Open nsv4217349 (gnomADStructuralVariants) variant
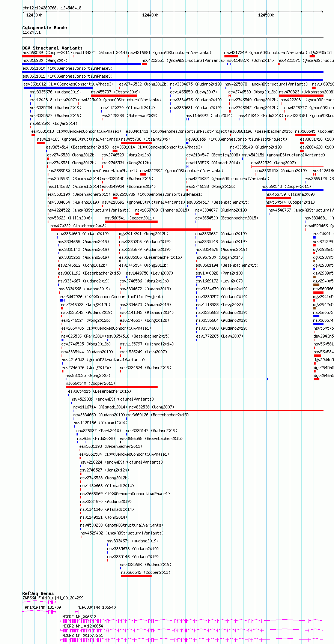Image resolution: width=334 pixels, height=644 pixels. click(x=266, y=53)
